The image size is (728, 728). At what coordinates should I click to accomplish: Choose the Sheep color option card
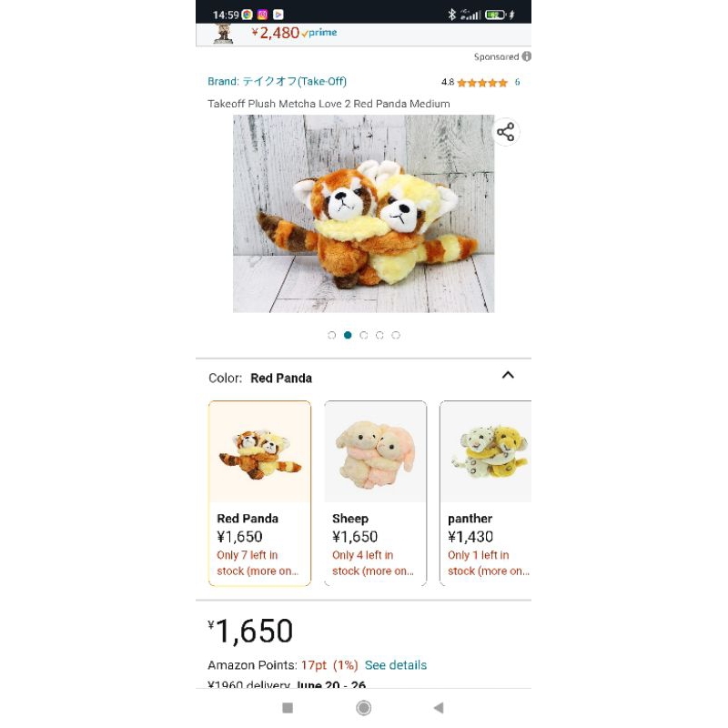tap(375, 493)
